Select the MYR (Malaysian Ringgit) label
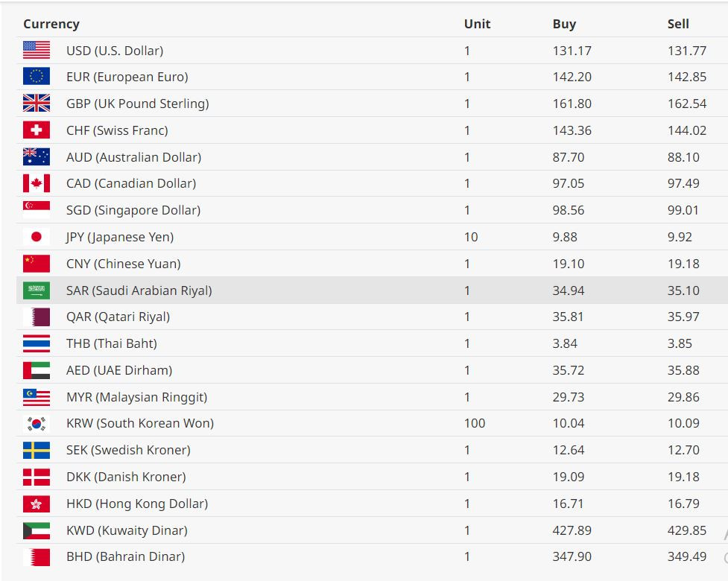This screenshot has height=581, width=728. pyautogui.click(x=136, y=397)
